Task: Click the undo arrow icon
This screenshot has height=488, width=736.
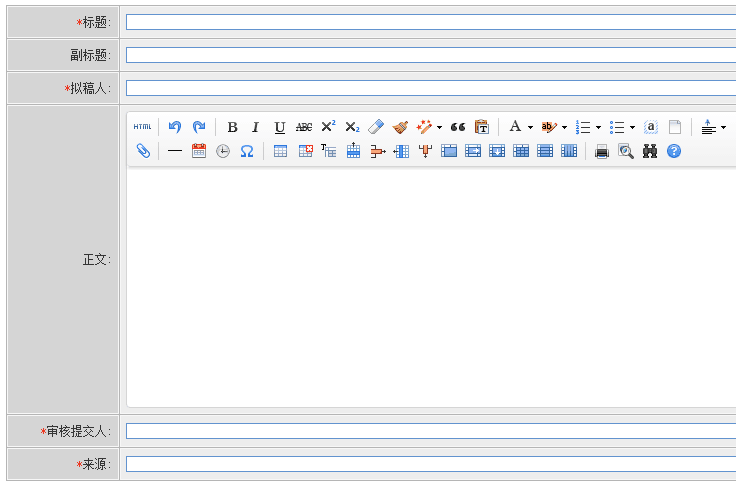Action: pos(175,127)
